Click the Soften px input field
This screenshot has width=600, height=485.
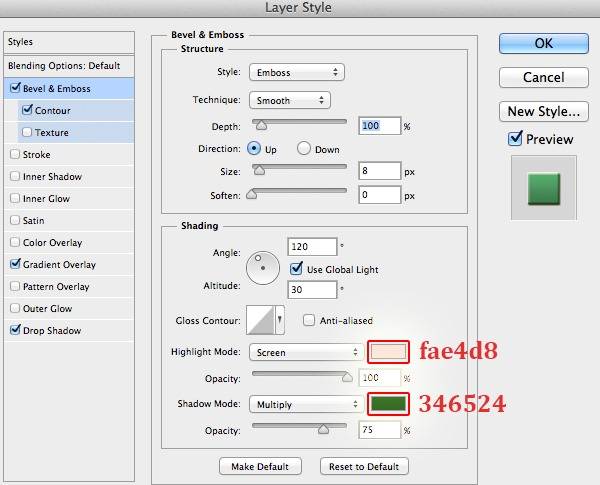(380, 195)
